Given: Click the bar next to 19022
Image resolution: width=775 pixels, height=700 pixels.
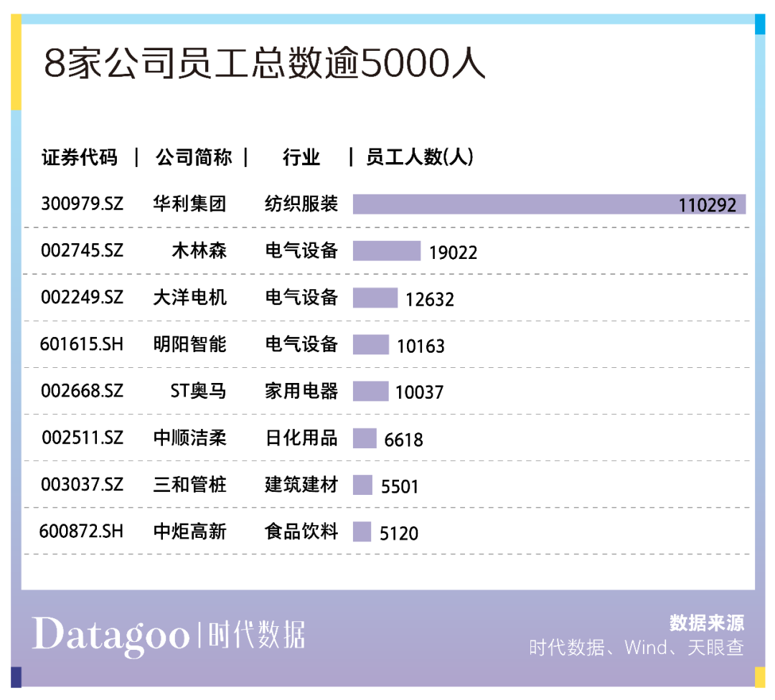Looking at the screenshot, I should click(x=387, y=251).
